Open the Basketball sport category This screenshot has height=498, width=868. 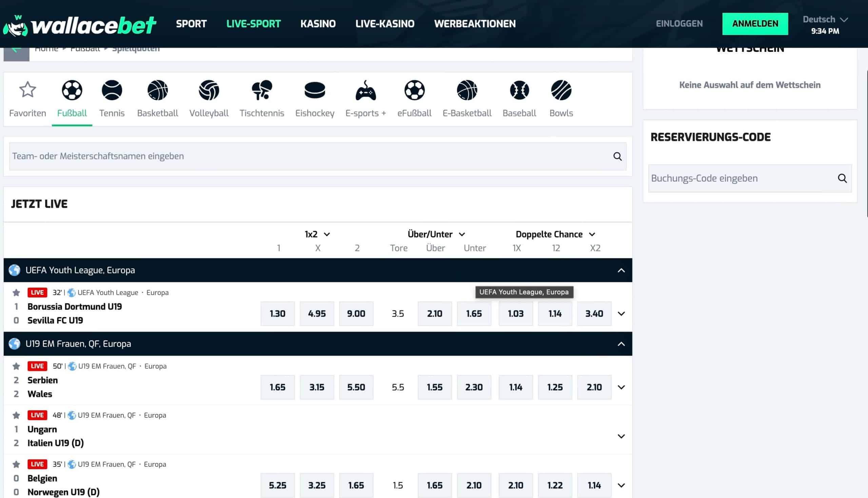click(157, 90)
